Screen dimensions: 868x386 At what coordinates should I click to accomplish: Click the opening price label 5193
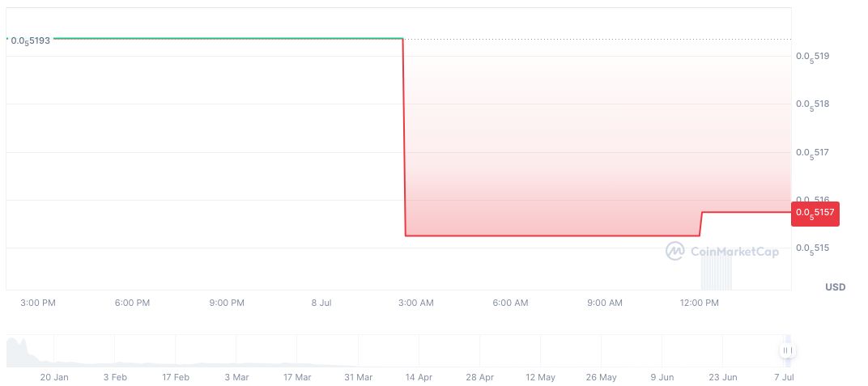(x=30, y=40)
